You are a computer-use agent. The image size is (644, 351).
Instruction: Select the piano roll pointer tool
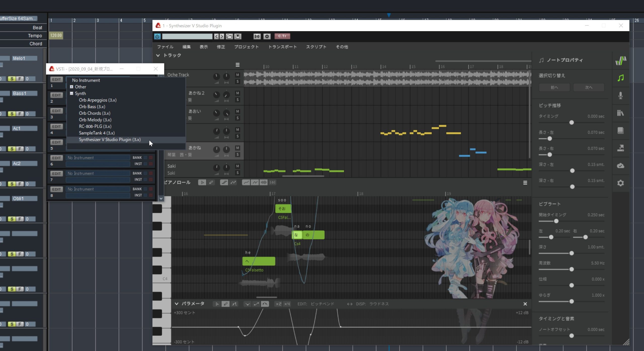[x=202, y=182]
